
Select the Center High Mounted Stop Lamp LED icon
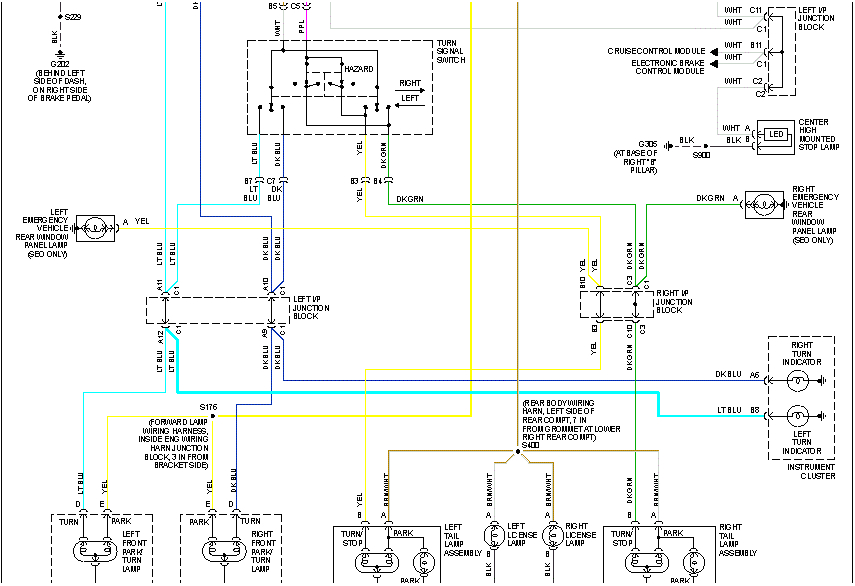tap(774, 133)
